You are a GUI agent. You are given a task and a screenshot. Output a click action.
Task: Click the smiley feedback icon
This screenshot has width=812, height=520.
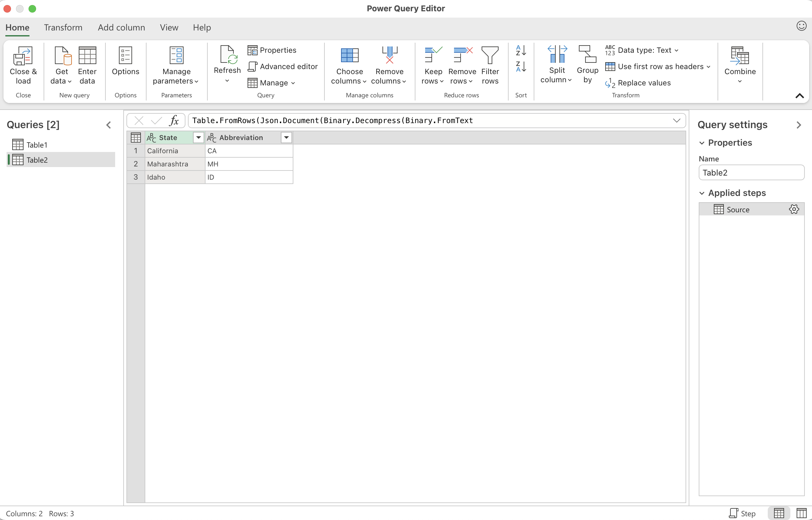[801, 26]
